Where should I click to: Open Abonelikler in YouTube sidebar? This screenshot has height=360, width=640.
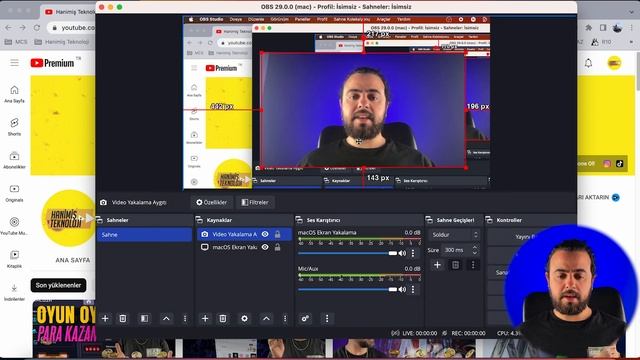coord(14,160)
